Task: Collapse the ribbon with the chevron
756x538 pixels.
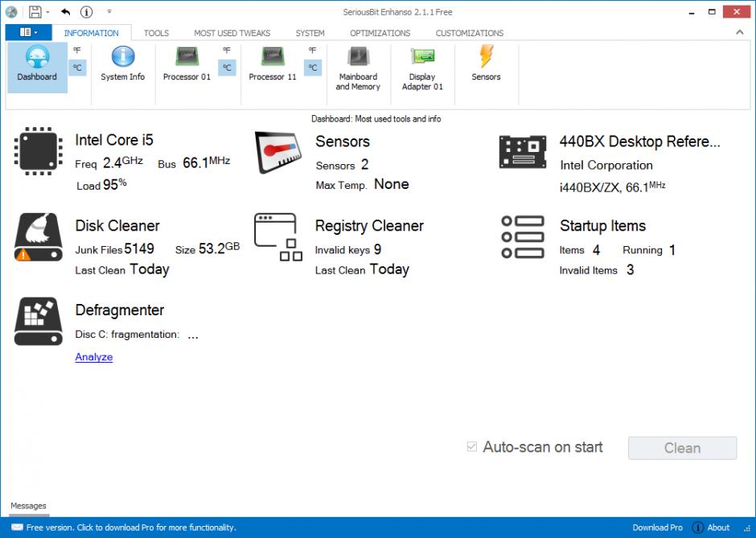Action: click(x=740, y=32)
